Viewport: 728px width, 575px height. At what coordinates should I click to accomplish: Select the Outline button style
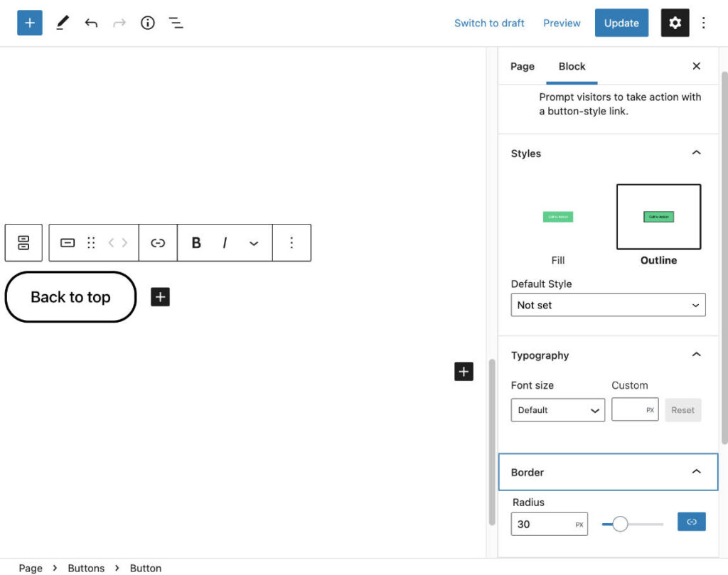click(x=658, y=217)
